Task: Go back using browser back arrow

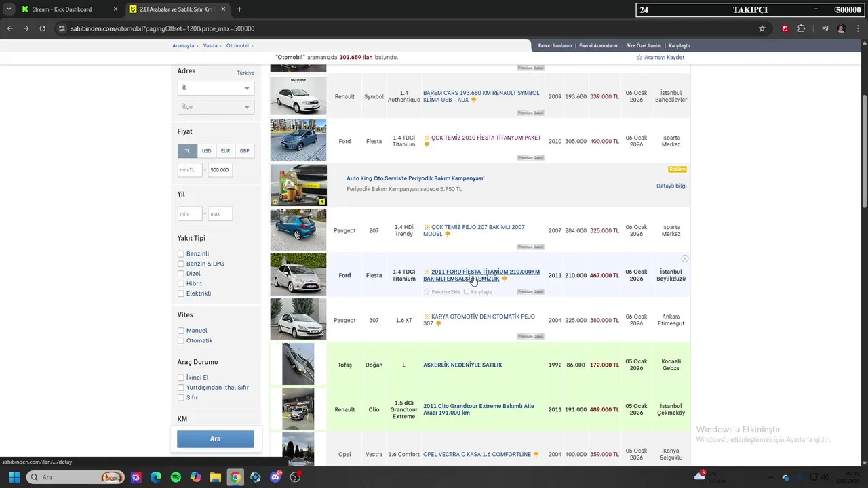Action: tap(9, 28)
